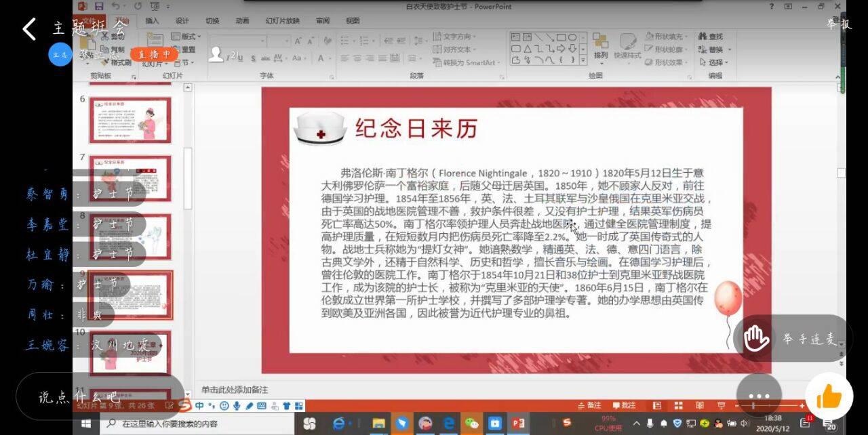Click the 重置 reset slide button

tap(183, 49)
